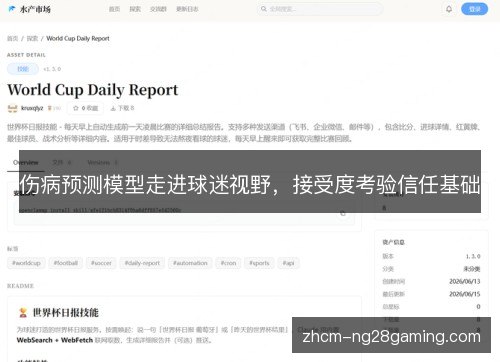Click the #sports tag

259,263
